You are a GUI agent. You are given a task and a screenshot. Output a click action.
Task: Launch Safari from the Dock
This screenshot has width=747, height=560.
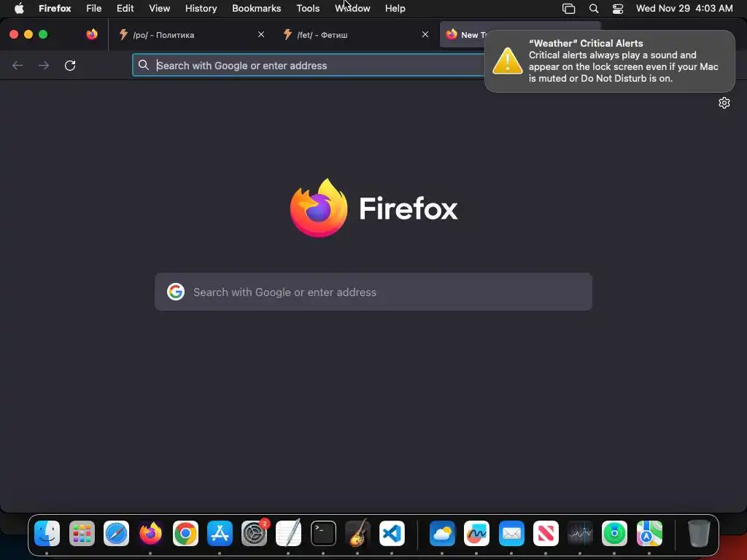116,533
